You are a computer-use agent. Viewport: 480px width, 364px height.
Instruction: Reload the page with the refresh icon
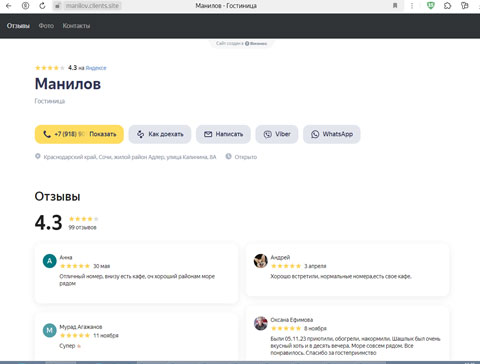(42, 6)
